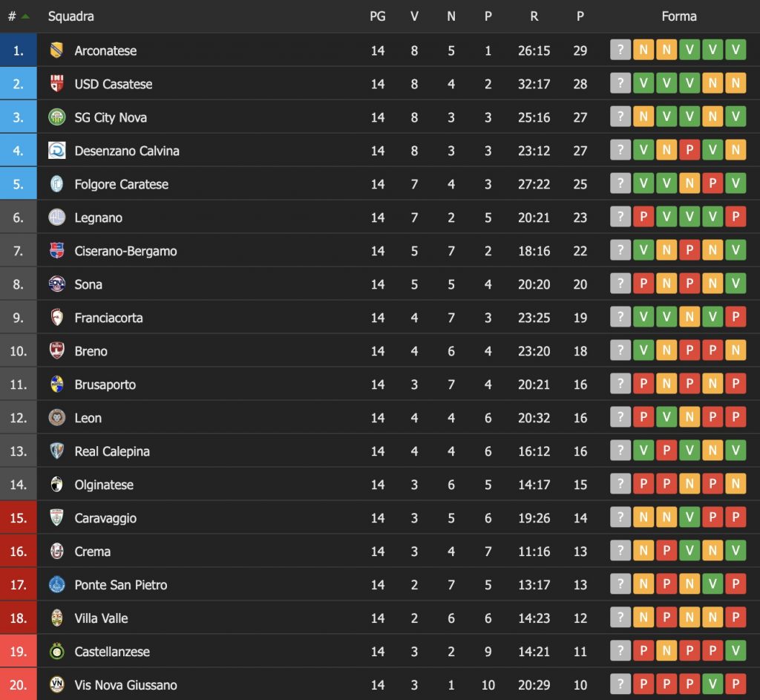The width and height of the screenshot is (760, 700).
Task: Click the Desenzano Calvina crest icon
Action: coord(56,151)
